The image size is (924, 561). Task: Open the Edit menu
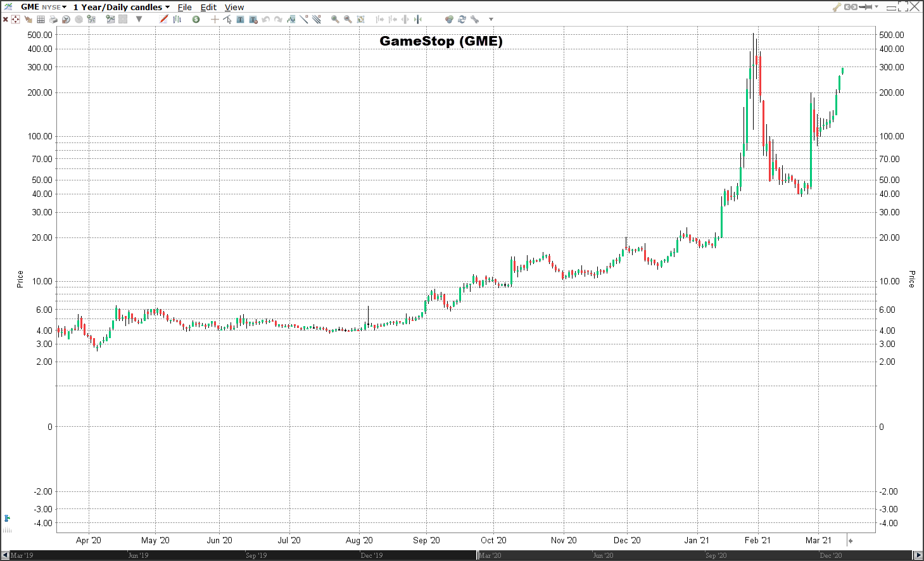click(x=208, y=7)
